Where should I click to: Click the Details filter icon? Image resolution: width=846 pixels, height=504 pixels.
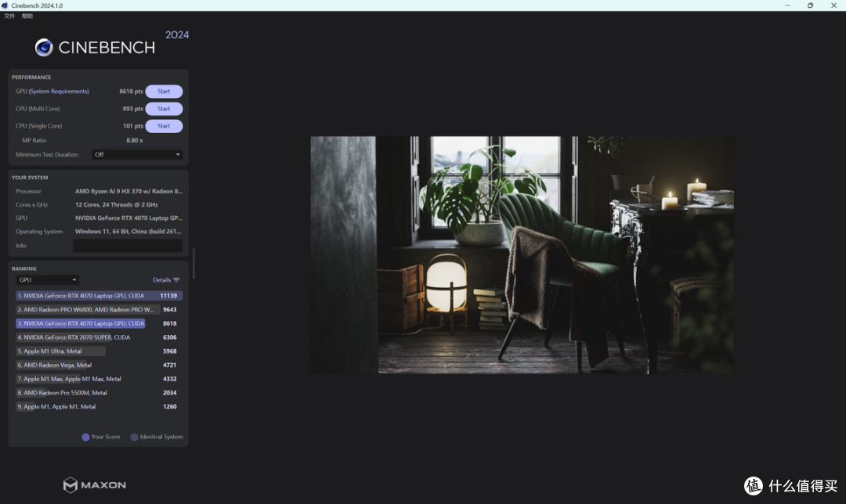[x=176, y=279]
